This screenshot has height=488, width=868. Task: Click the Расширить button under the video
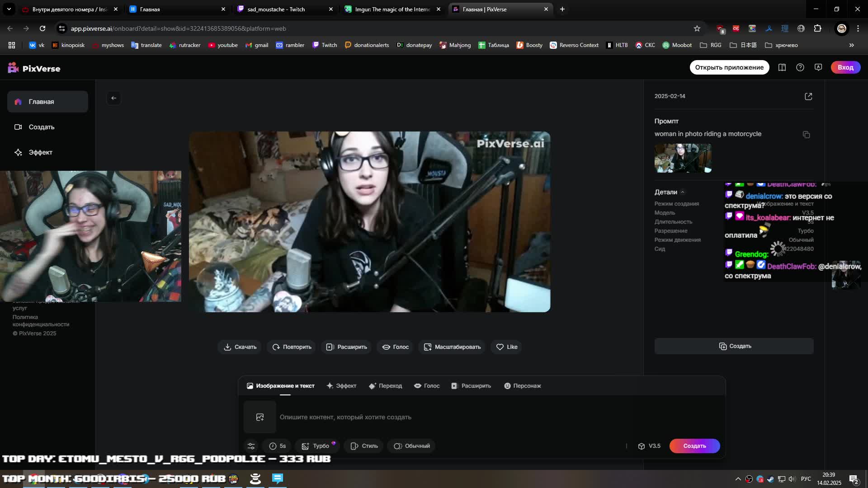pyautogui.click(x=347, y=347)
